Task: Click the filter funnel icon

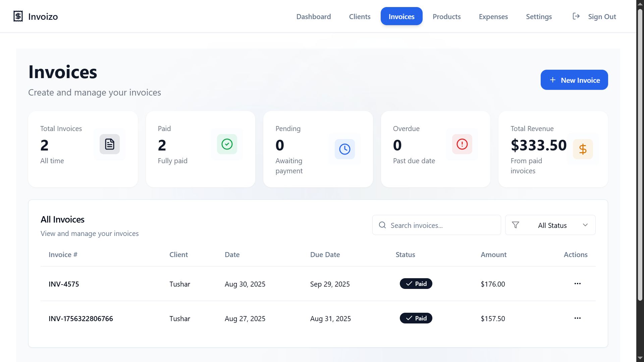Action: coord(516,225)
